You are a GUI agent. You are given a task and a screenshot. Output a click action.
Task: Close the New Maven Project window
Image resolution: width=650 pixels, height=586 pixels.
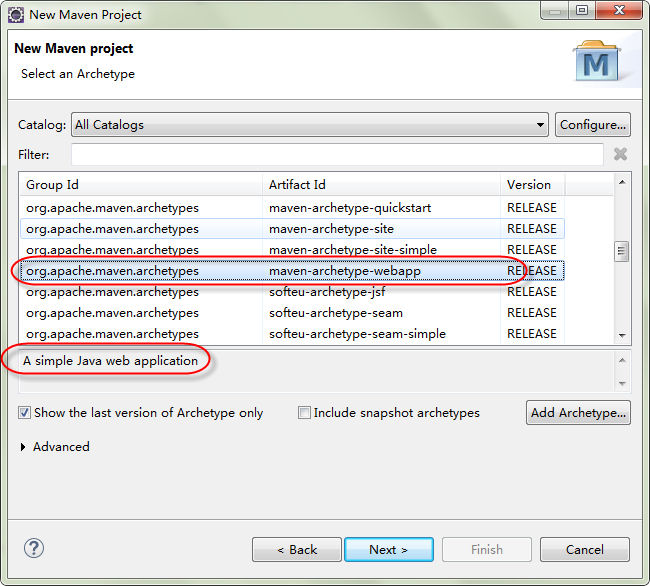(619, 10)
